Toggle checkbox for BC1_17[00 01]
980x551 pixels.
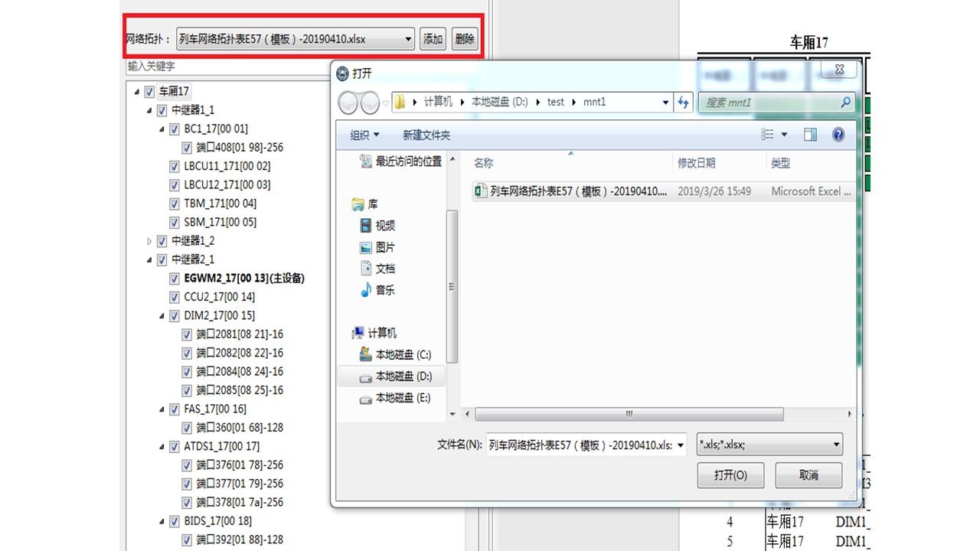[x=174, y=129]
